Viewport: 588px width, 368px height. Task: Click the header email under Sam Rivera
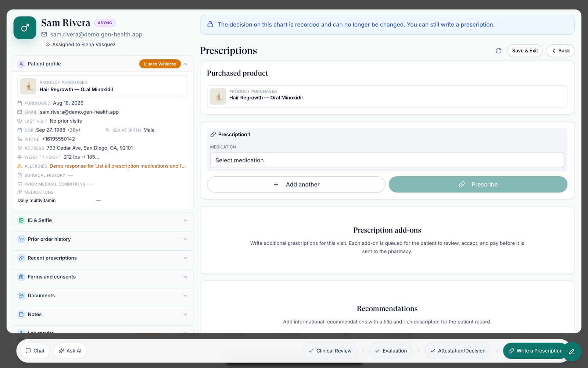96,34
